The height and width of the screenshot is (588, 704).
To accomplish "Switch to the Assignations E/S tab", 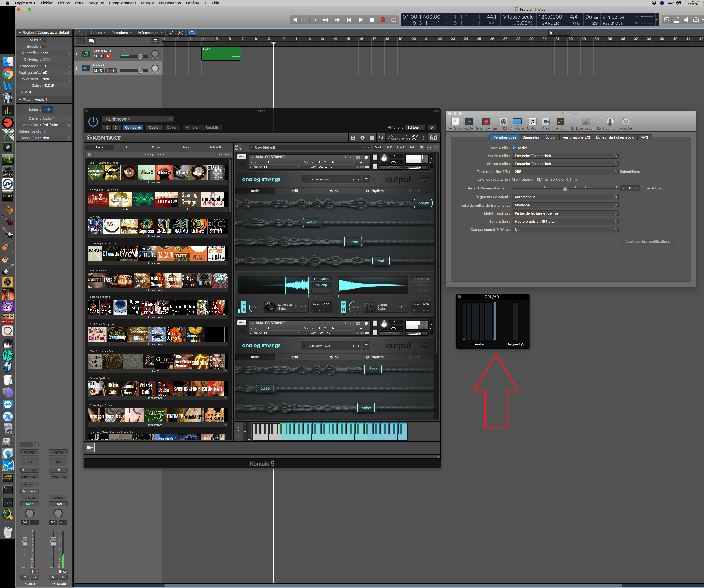I will 576,137.
